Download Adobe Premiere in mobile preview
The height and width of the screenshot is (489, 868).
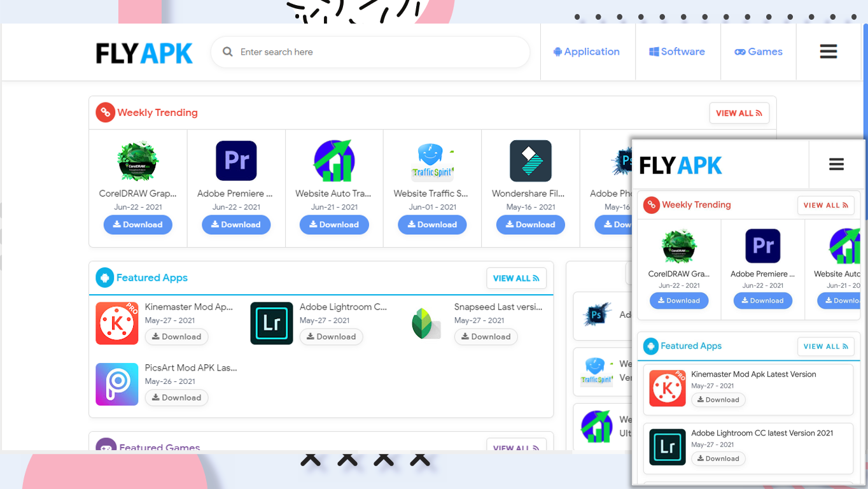(x=763, y=301)
